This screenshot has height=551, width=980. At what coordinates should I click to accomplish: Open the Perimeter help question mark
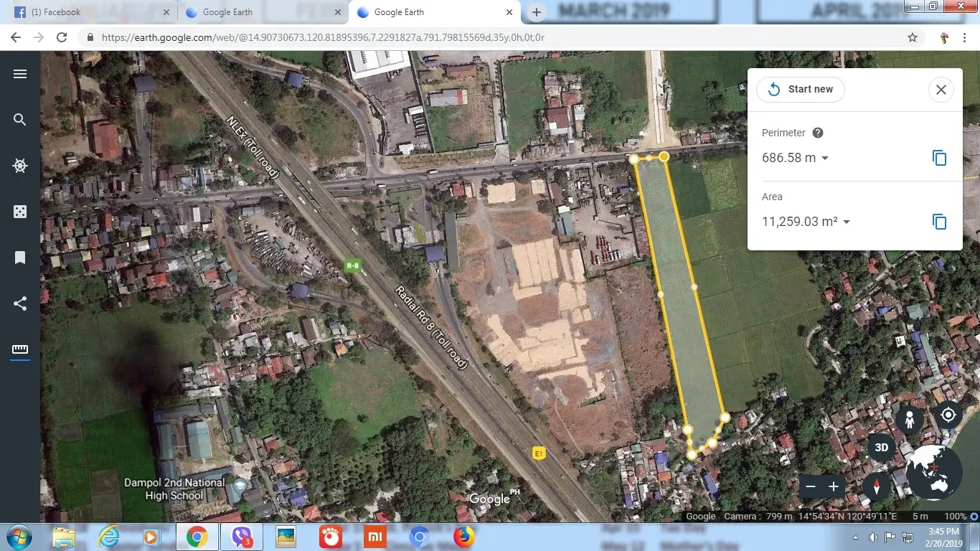(817, 133)
